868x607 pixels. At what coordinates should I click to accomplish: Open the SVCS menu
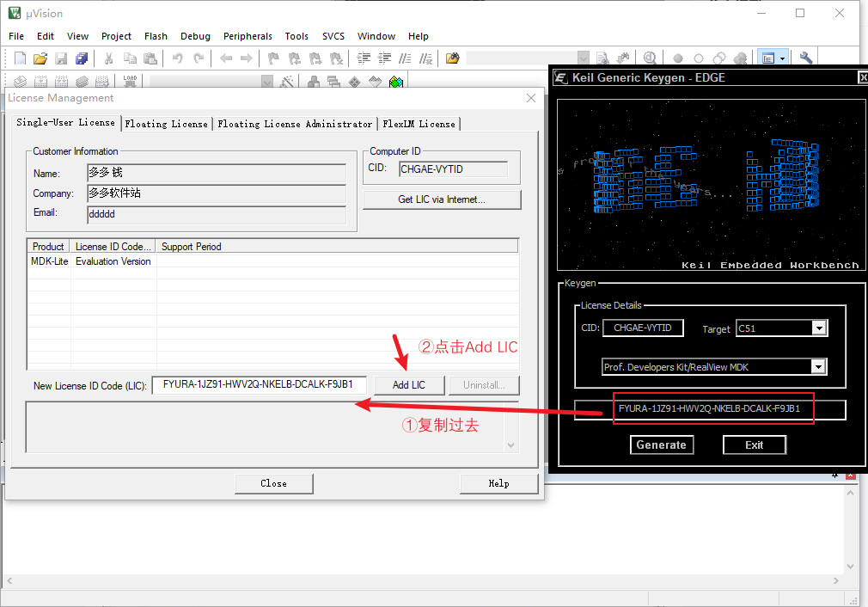point(333,36)
